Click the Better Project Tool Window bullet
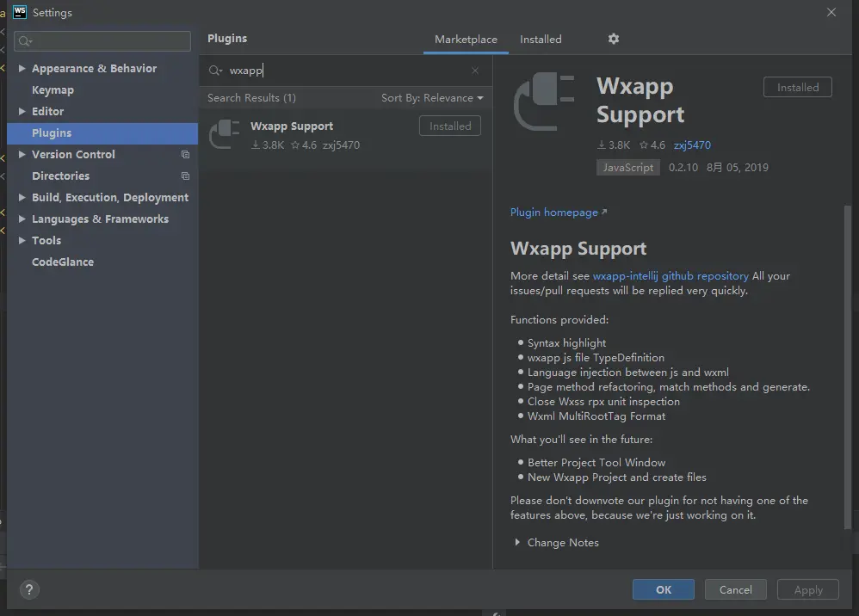This screenshot has width=859, height=616. (x=596, y=463)
